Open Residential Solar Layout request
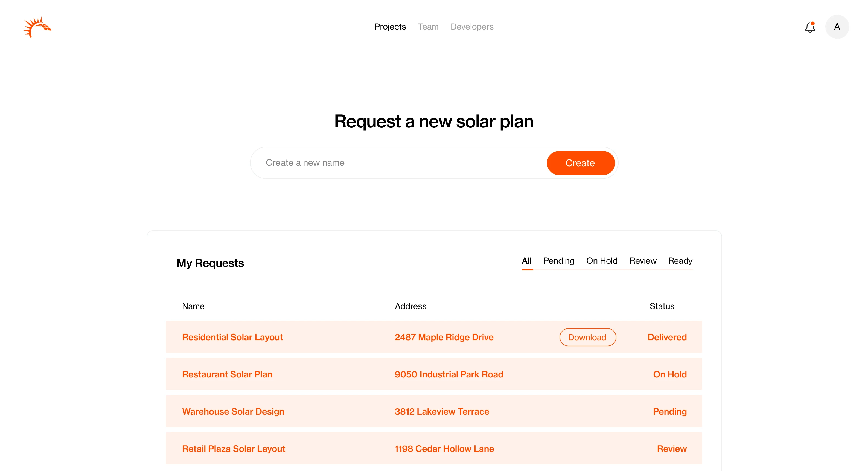Screen dimensions: 868x471 click(232, 337)
